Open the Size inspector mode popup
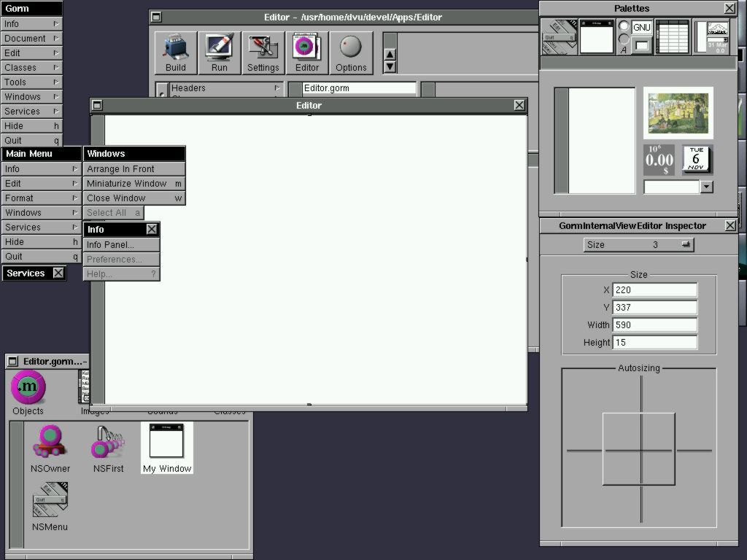 (x=638, y=245)
